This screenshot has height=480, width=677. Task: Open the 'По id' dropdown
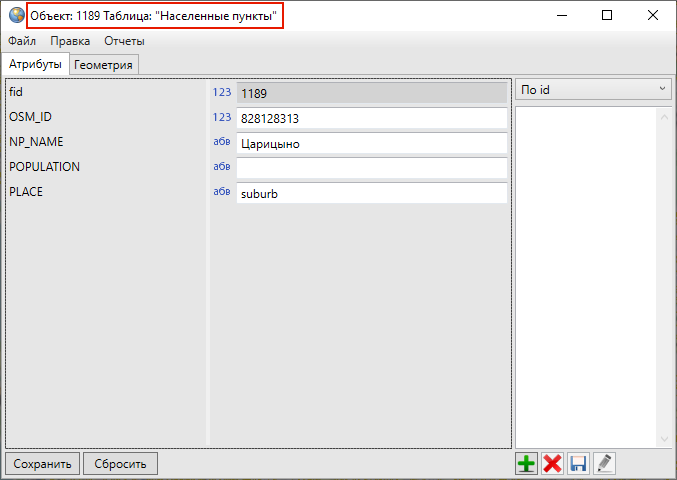point(594,90)
